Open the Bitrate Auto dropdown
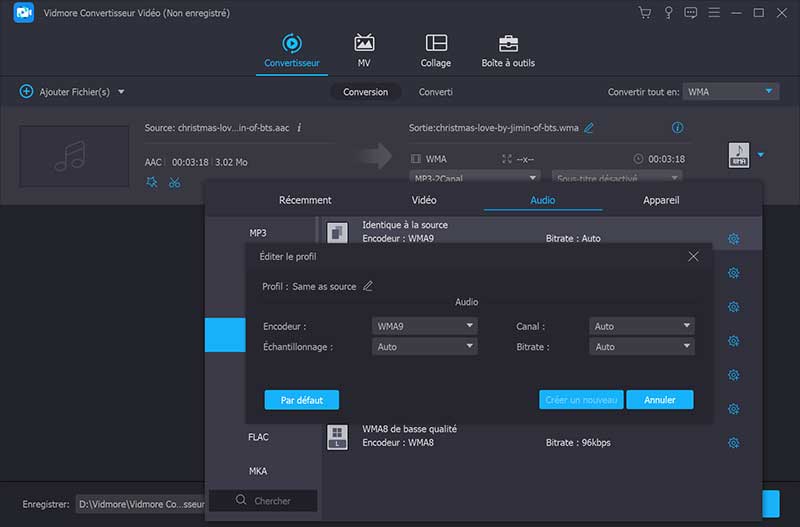The height and width of the screenshot is (527, 800). click(x=641, y=347)
